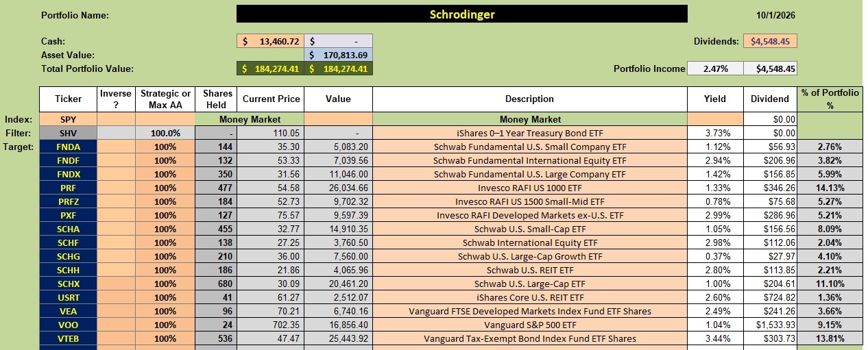The image size is (868, 350).
Task: Select Invesco RAFI US 1000 ETF description
Action: [530, 188]
